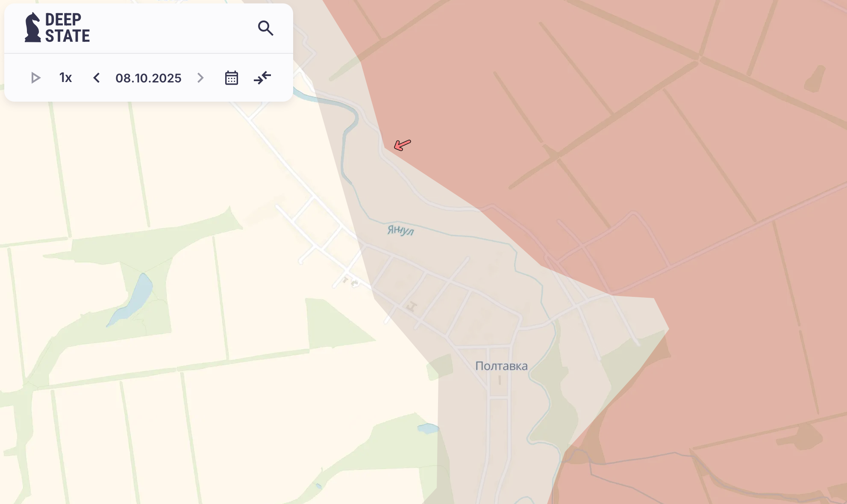Image resolution: width=847 pixels, height=504 pixels.
Task: Click the pair of small buildings northwest of Полтавка
Action: pyautogui.click(x=350, y=281)
